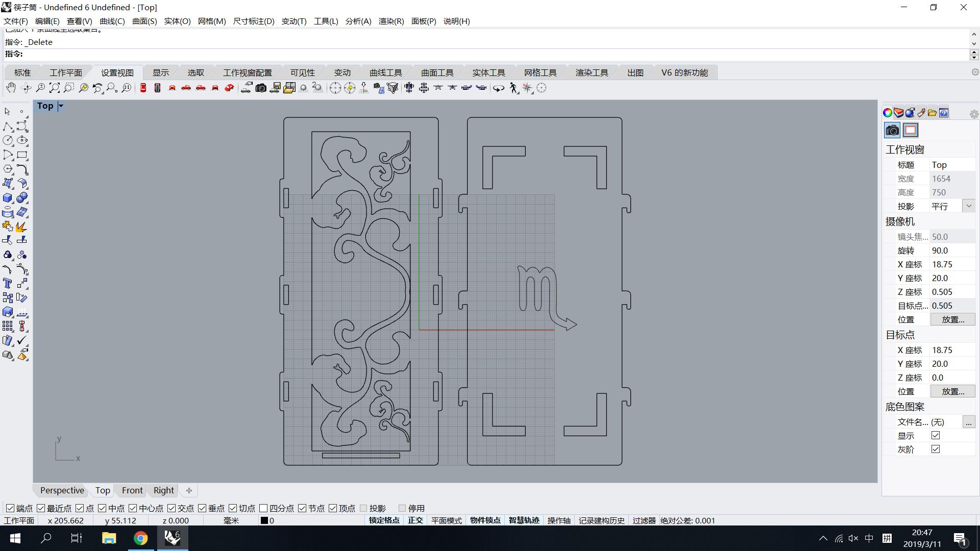Open the 曲面(S) menu
The width and height of the screenshot is (980, 551).
click(x=144, y=21)
